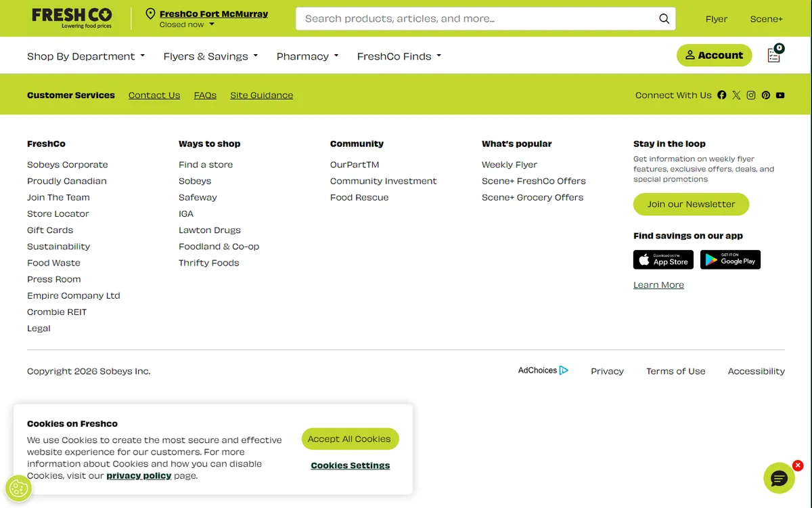
Task: Download via App Store badge
Action: pyautogui.click(x=663, y=260)
